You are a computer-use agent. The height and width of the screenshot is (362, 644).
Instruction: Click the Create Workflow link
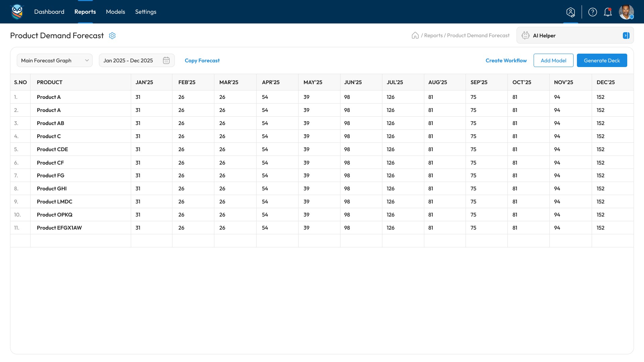pyautogui.click(x=506, y=60)
